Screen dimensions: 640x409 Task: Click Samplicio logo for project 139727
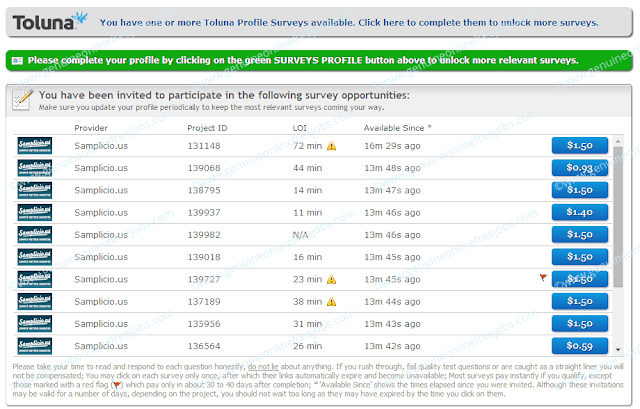[x=35, y=279]
